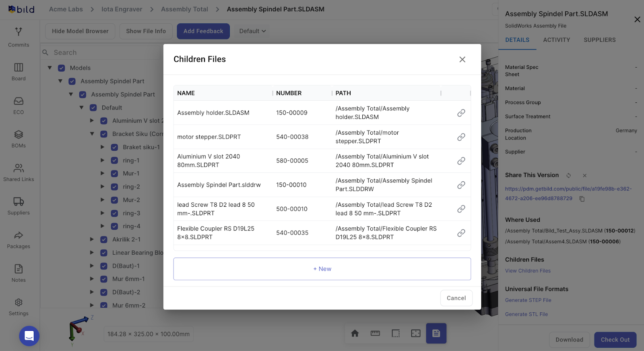This screenshot has height=351, width=644.
Task: Collapse the Bracket Siku tree node
Action: (x=92, y=134)
